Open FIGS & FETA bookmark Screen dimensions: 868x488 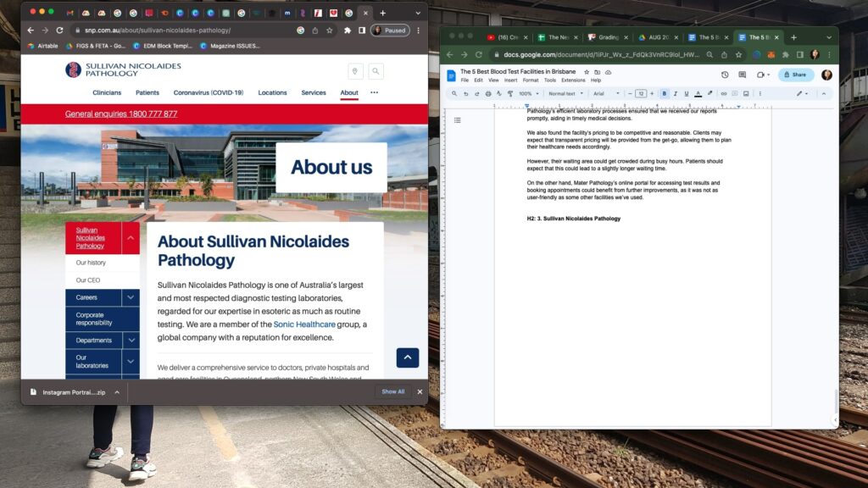pyautogui.click(x=95, y=46)
